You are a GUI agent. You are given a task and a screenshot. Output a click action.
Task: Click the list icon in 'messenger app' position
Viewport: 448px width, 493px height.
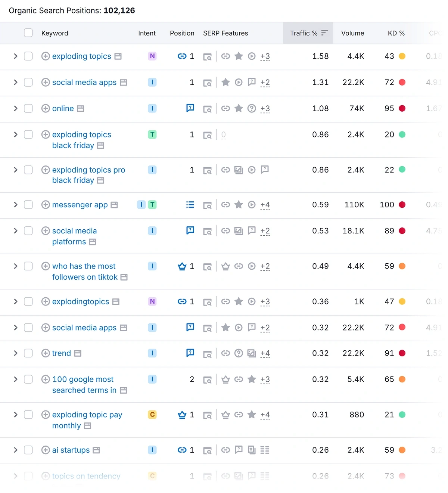[190, 205]
